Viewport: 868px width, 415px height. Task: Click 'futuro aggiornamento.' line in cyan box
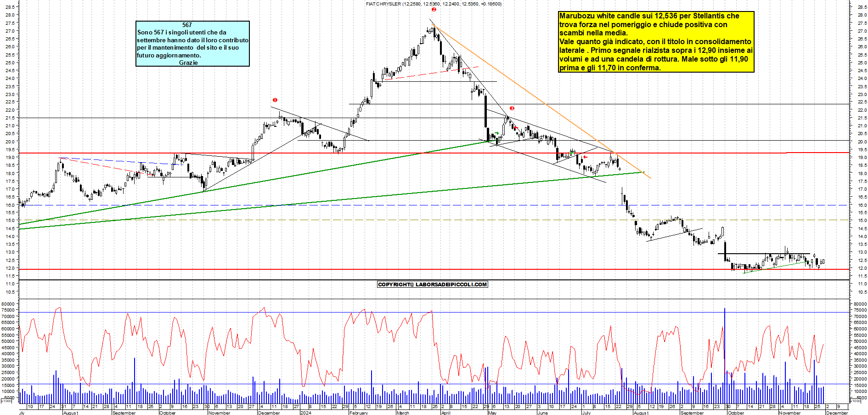click(169, 55)
